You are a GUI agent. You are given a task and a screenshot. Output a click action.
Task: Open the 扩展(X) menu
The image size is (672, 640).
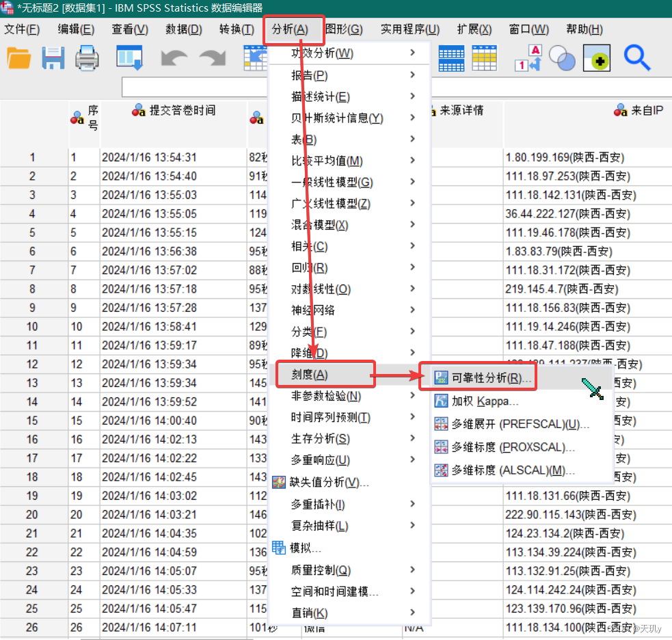474,29
